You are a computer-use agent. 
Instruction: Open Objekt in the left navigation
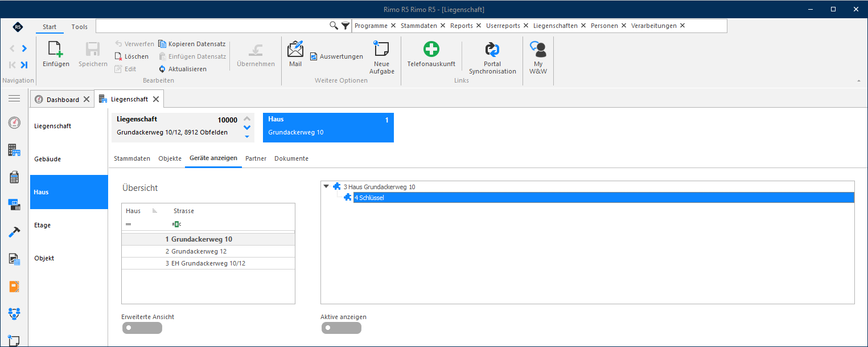coord(69,258)
